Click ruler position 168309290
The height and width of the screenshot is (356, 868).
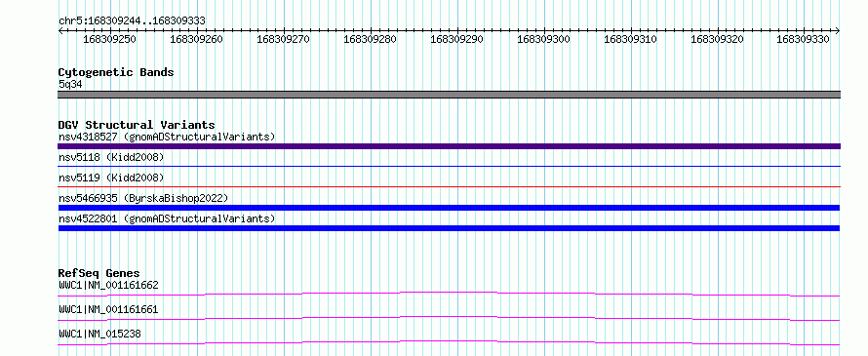[456, 39]
